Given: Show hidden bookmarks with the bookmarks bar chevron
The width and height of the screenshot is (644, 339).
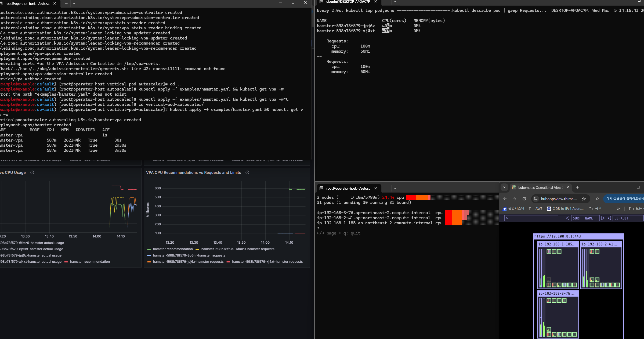Looking at the screenshot, I should click(618, 209).
